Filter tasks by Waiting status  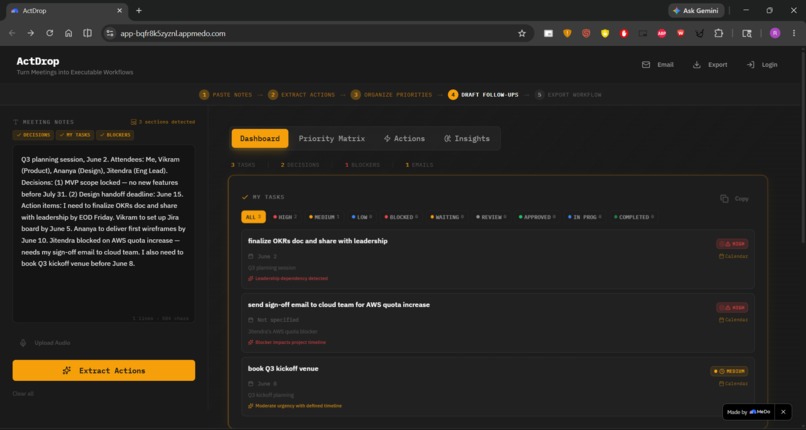click(x=447, y=217)
